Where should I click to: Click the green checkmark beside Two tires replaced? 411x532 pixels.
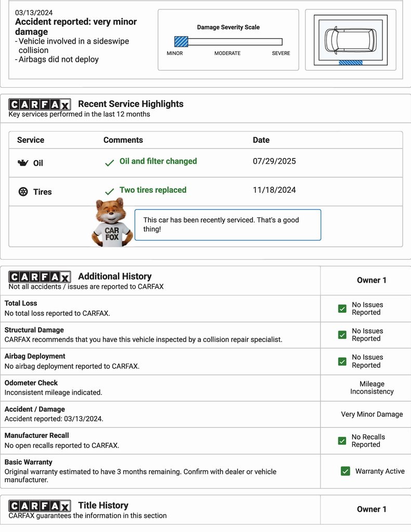click(109, 192)
